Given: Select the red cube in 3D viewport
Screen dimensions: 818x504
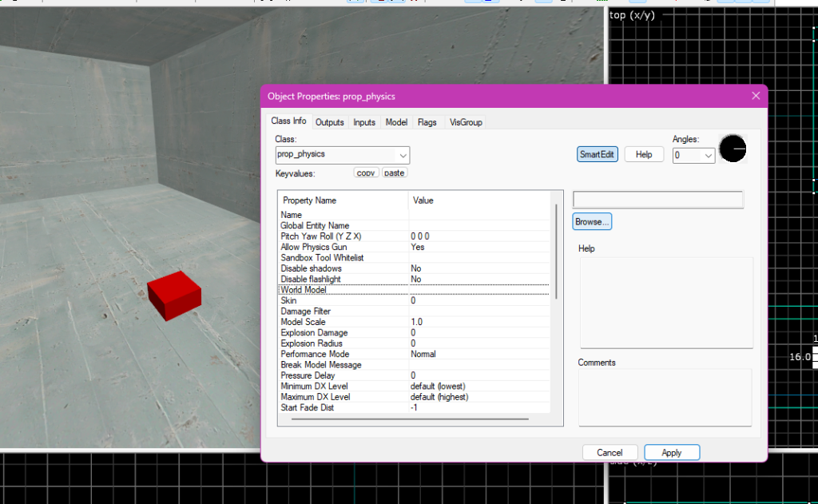Looking at the screenshot, I should point(174,295).
